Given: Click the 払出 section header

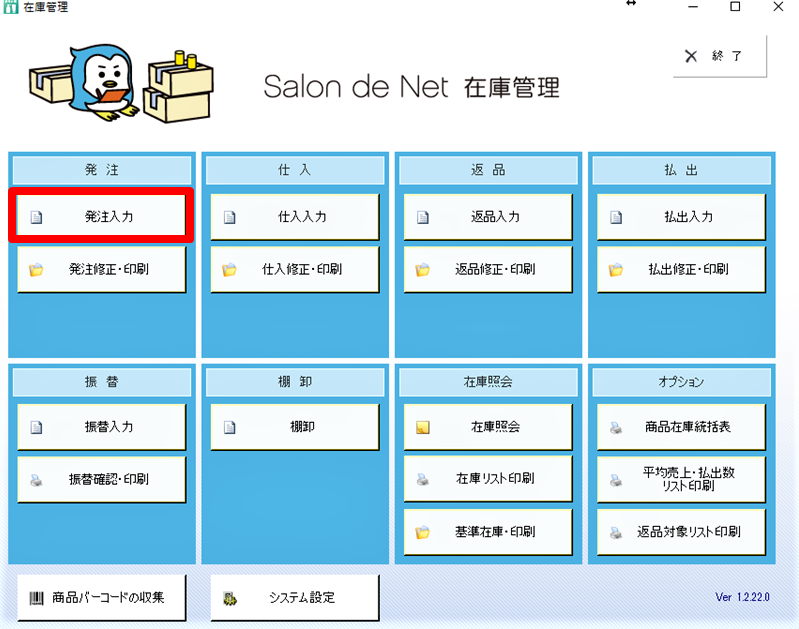Looking at the screenshot, I should pos(681,170).
